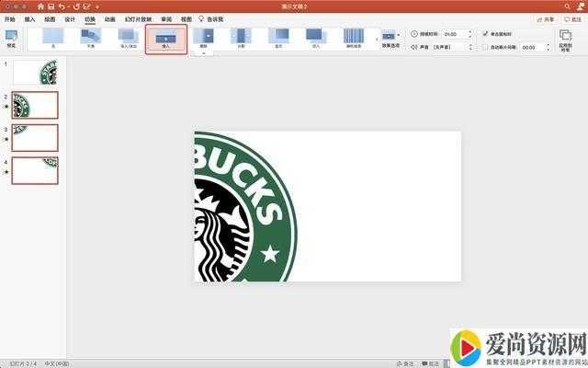Expand the transition gallery with the arrow below
The height and width of the screenshot is (368, 588).
coord(204,53)
